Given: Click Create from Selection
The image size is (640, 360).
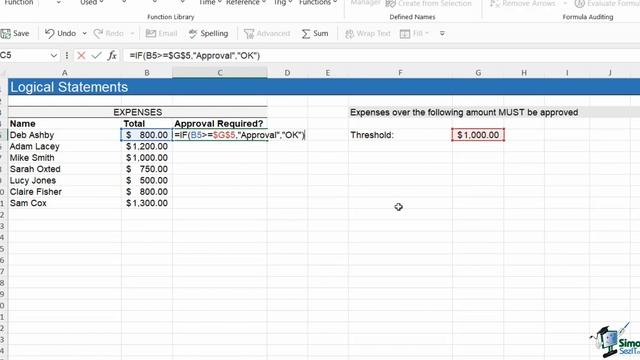Looking at the screenshot, I should (x=429, y=4).
